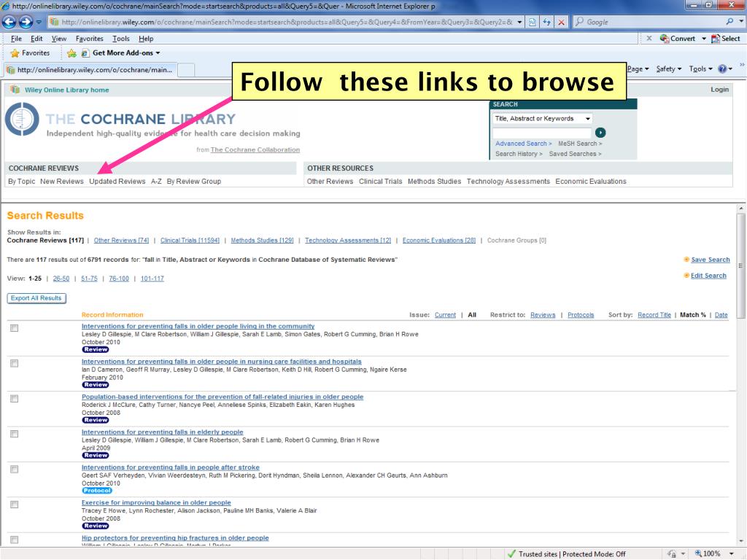Open Trusted sites security status indicator
747x560 pixels.
coord(567,554)
